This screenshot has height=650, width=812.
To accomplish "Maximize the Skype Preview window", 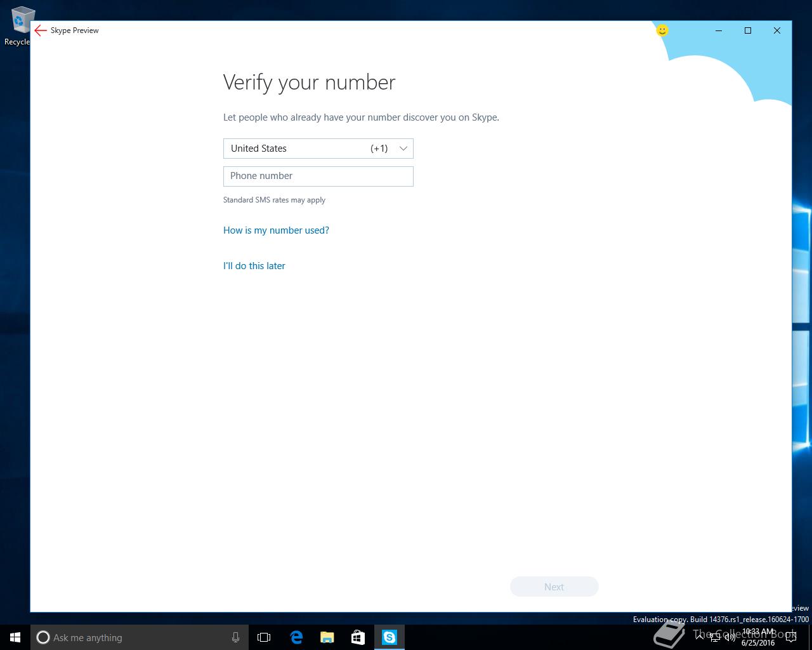I will (748, 30).
